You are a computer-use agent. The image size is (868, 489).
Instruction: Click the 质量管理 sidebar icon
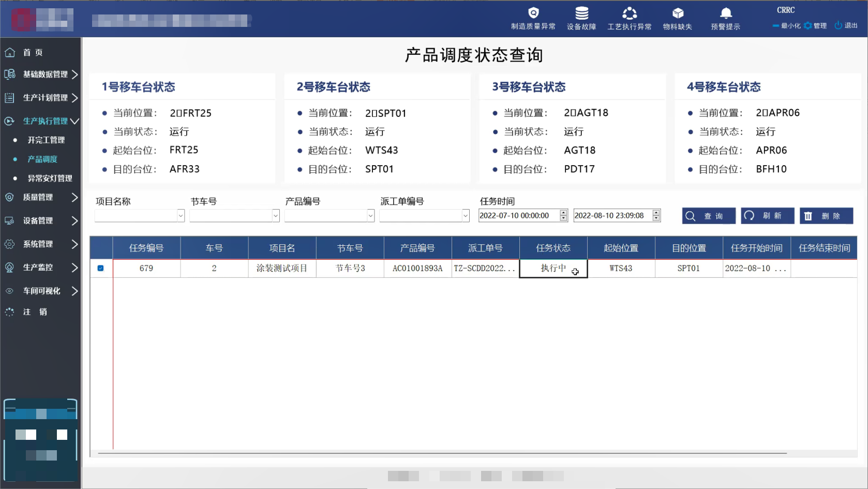(x=9, y=197)
